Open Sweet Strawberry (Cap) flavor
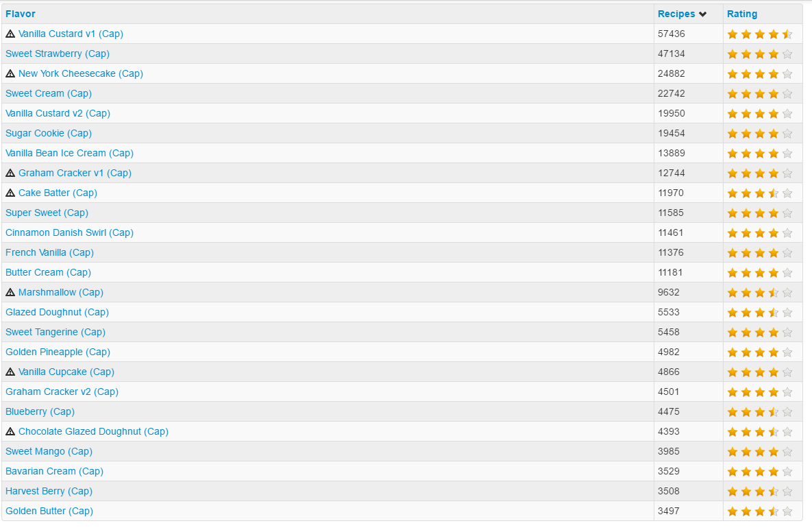The height and width of the screenshot is (530, 812). (58, 53)
